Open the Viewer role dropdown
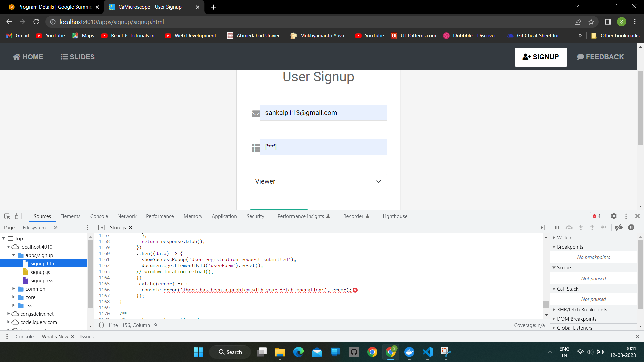Screen dimensions: 644x362 [x=318, y=181]
